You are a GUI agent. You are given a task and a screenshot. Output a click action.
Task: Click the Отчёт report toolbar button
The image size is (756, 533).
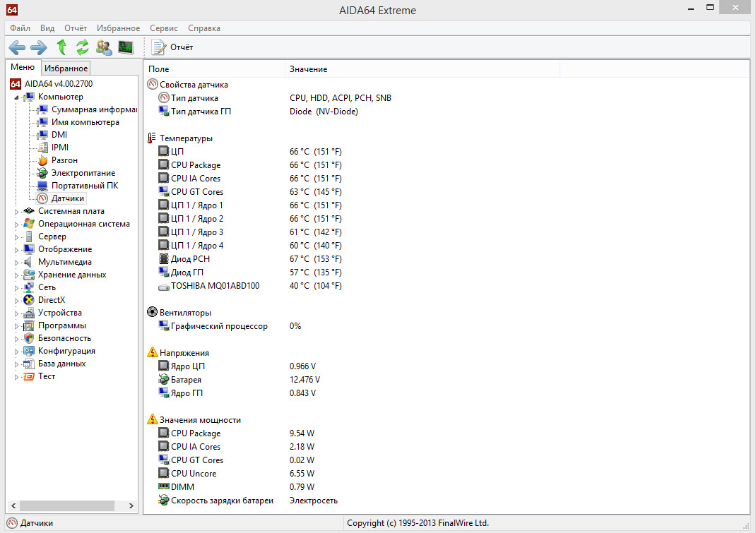point(172,47)
